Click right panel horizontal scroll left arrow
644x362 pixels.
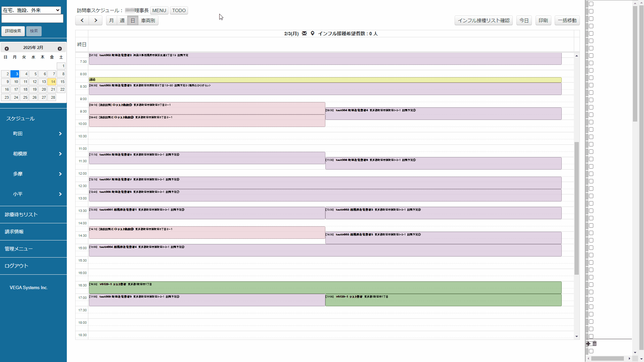coord(588,358)
